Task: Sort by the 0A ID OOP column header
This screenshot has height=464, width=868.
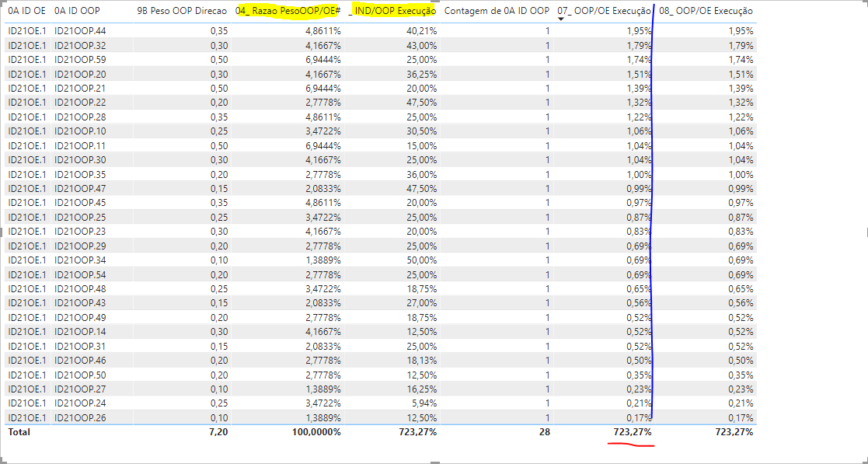Action: tap(77, 11)
